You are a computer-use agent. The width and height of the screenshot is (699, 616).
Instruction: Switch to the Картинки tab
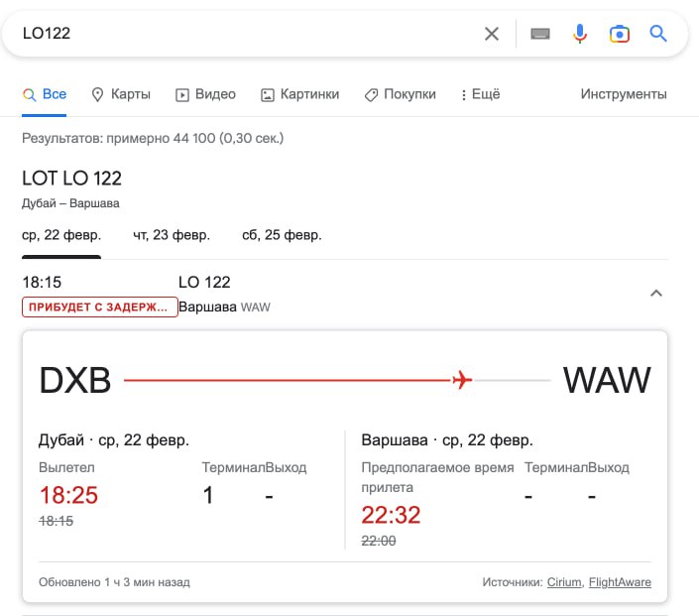299,94
